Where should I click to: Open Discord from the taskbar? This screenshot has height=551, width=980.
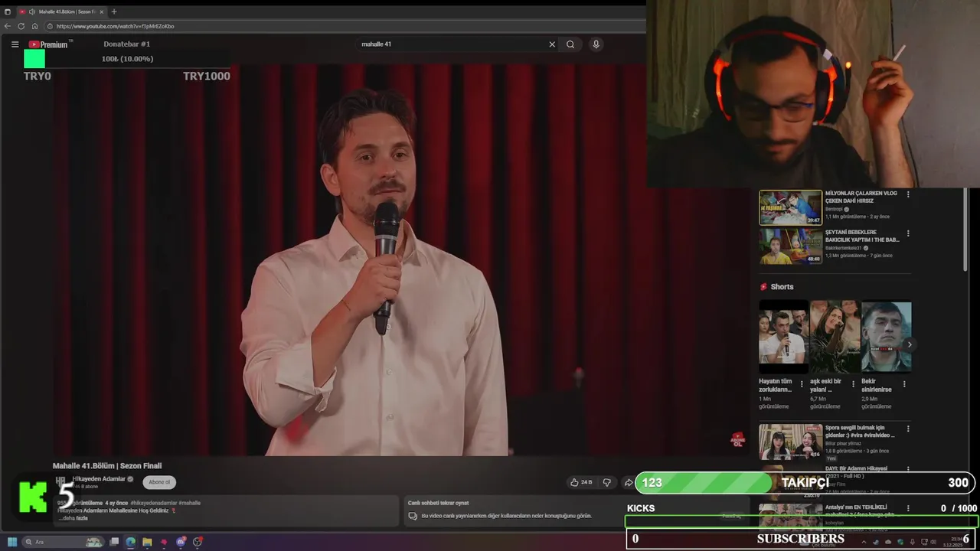click(181, 542)
